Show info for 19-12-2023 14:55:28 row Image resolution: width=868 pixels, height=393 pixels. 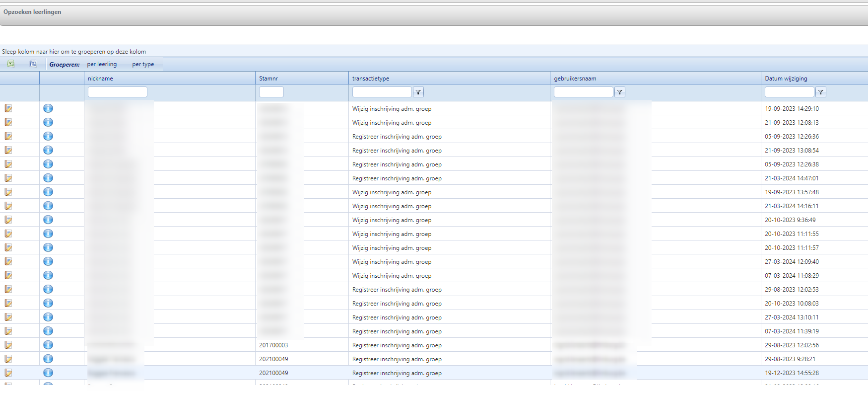pyautogui.click(x=48, y=373)
